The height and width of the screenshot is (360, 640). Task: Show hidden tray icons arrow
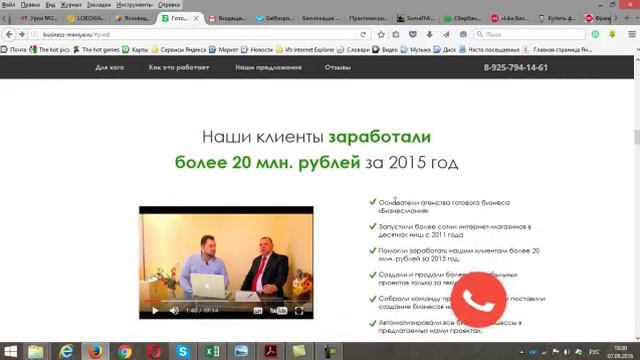(522, 352)
